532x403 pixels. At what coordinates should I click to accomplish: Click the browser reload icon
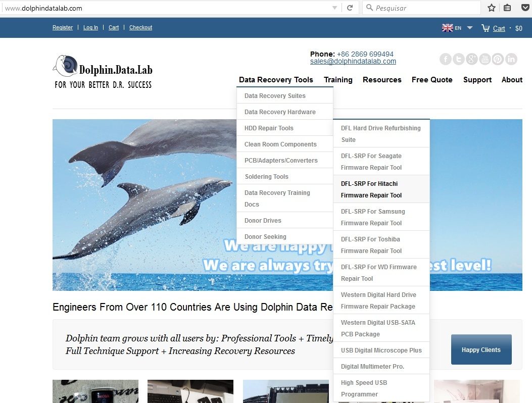350,8
